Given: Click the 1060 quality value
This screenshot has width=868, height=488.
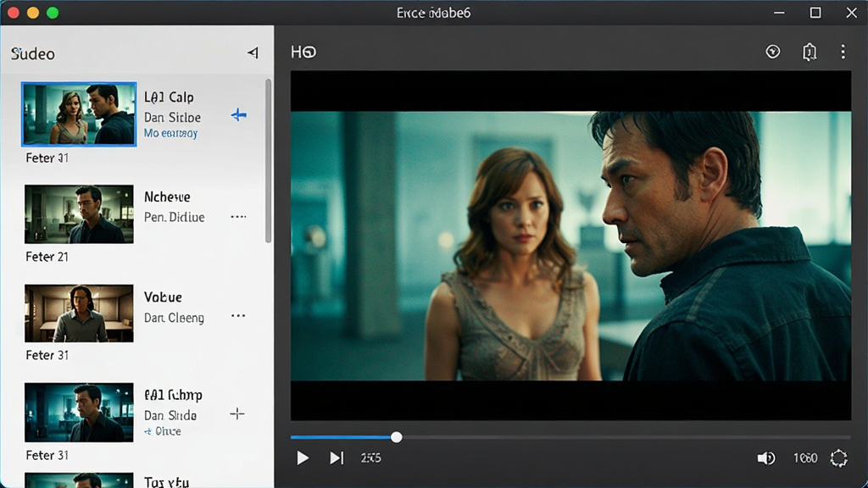Looking at the screenshot, I should [805, 458].
